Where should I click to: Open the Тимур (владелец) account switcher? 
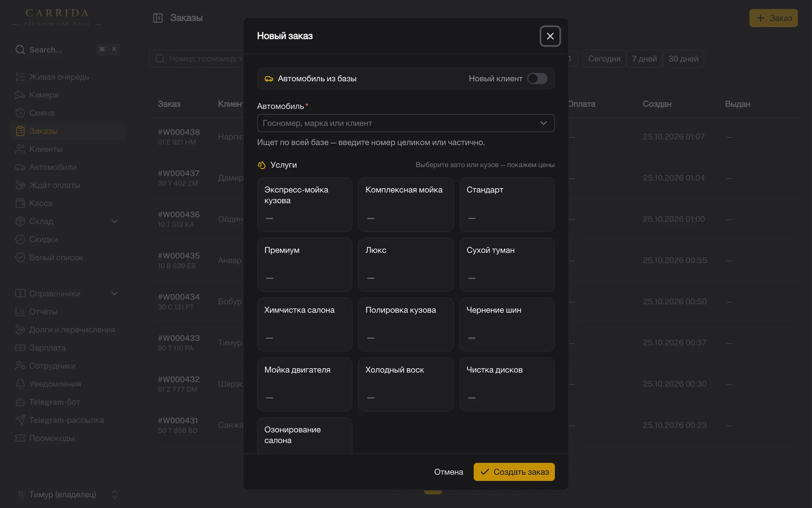point(67,494)
